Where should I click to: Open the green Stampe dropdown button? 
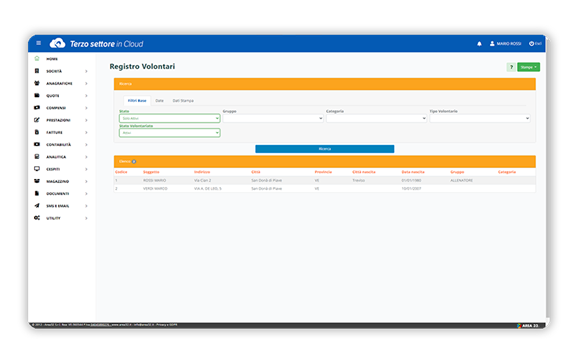(529, 67)
